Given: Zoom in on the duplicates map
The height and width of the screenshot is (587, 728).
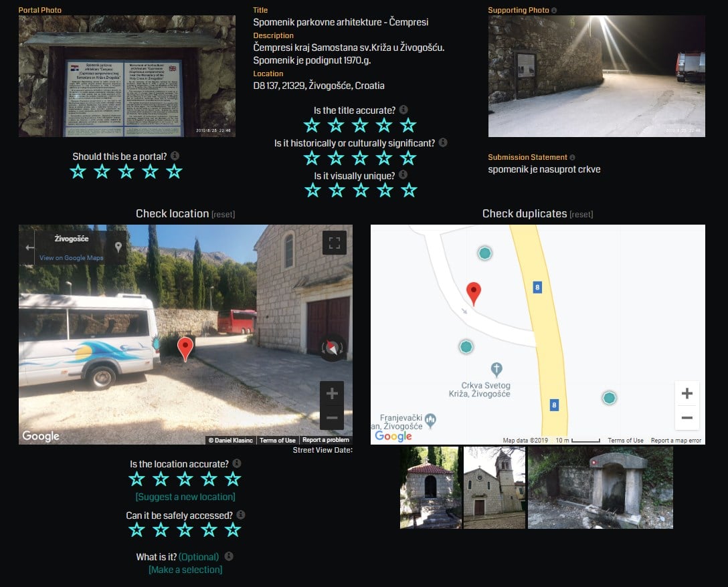Looking at the screenshot, I should click(x=687, y=394).
